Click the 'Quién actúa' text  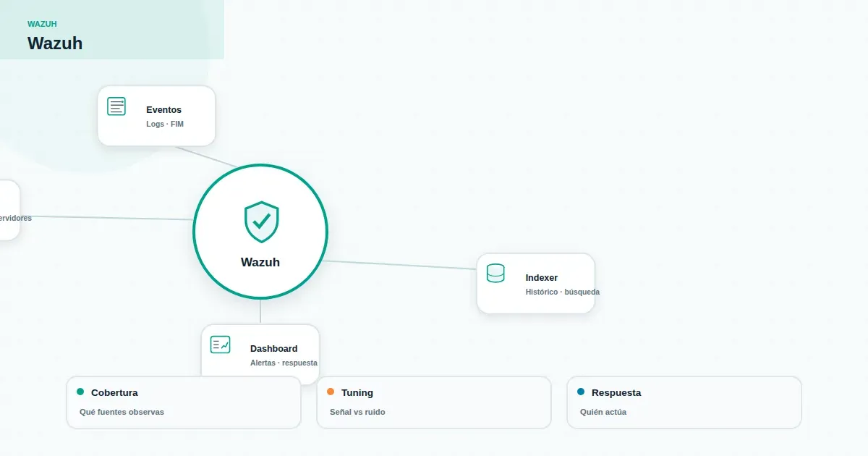click(603, 412)
